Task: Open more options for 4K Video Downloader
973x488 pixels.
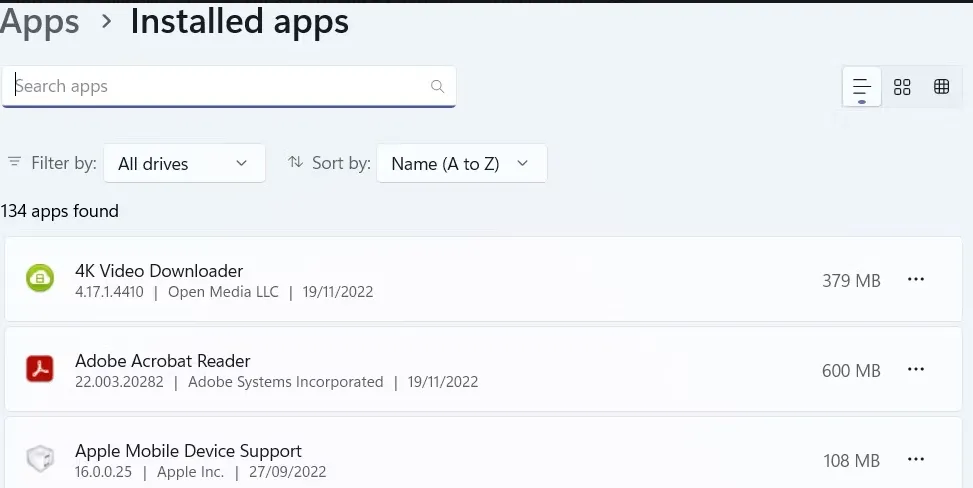Action: [916, 279]
